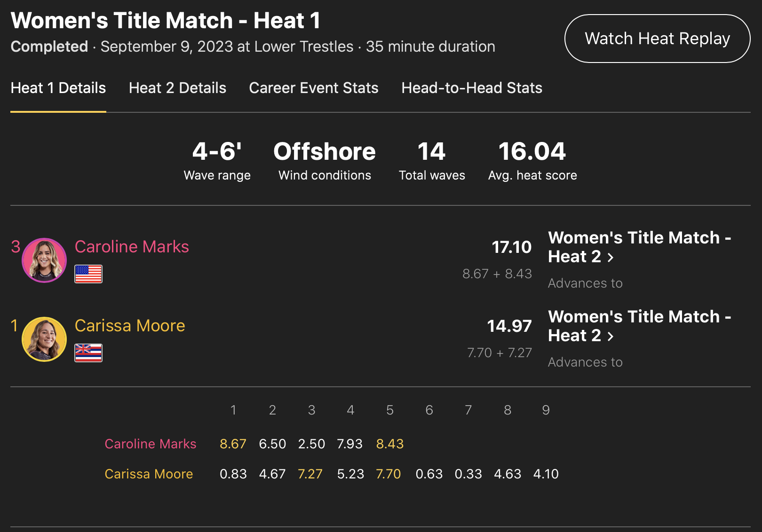The image size is (762, 532).
Task: Select Caroline Marks' 8.67 wave score
Action: tap(233, 444)
